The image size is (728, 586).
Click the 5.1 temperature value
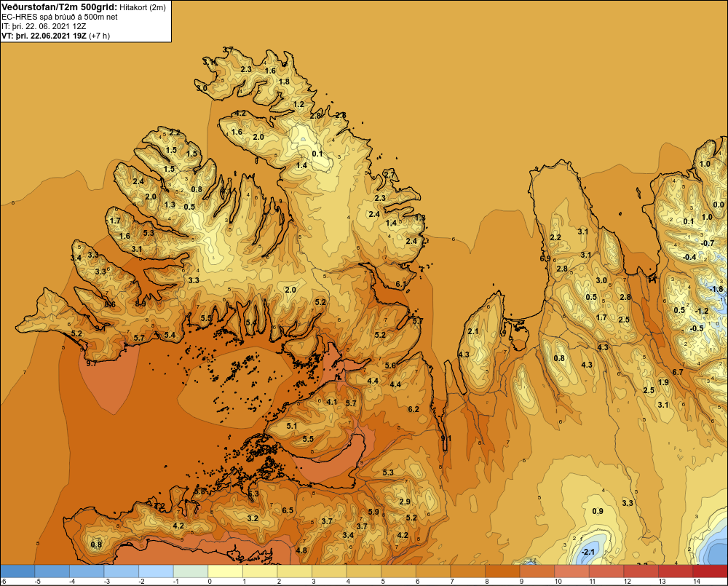click(x=292, y=426)
